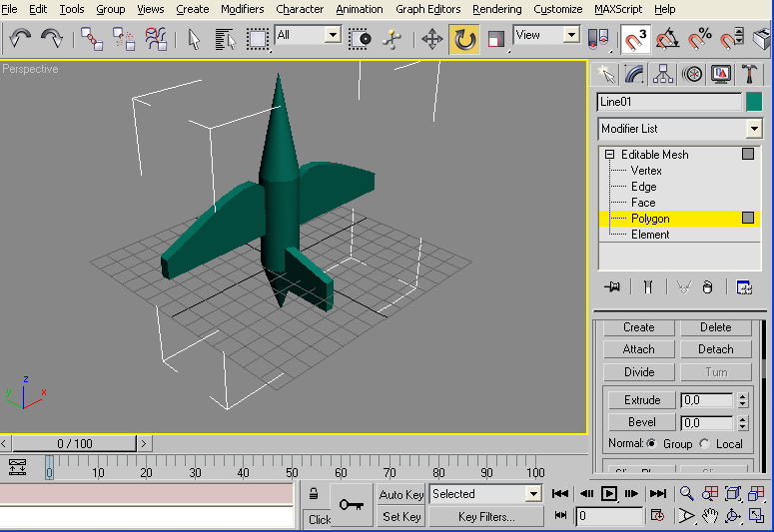Click the Bevel amount spinner arrows
Screen dimensions: 774x532
click(743, 423)
